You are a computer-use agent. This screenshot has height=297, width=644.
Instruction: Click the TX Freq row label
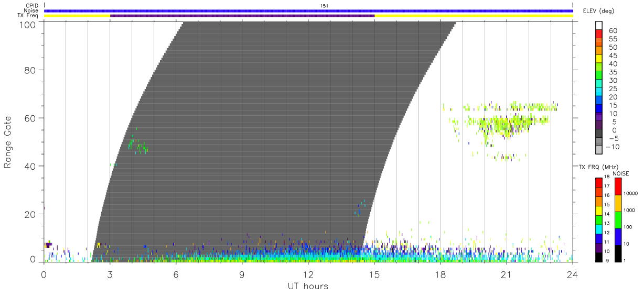(28, 16)
